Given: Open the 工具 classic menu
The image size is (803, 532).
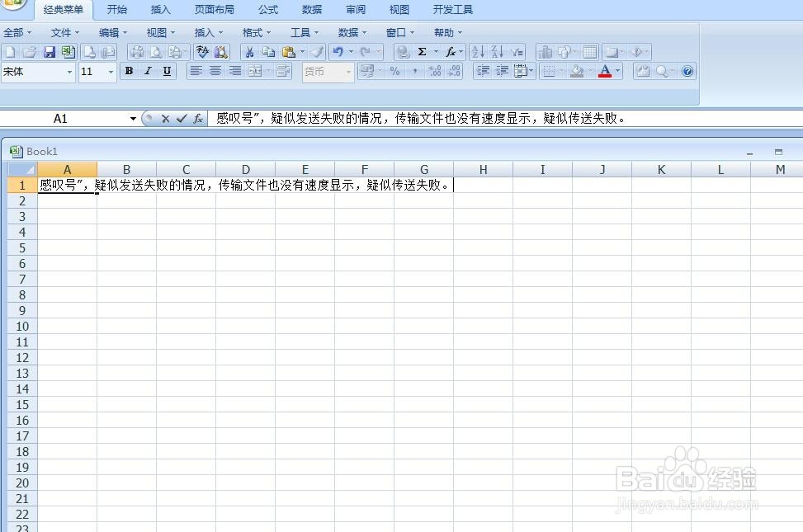Looking at the screenshot, I should click(300, 32).
